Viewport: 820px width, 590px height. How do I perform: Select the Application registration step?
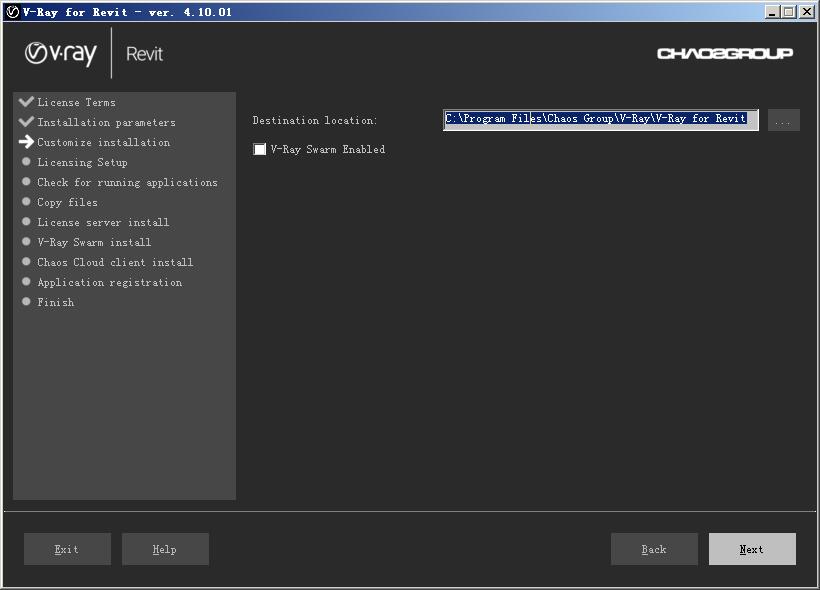click(x=110, y=282)
